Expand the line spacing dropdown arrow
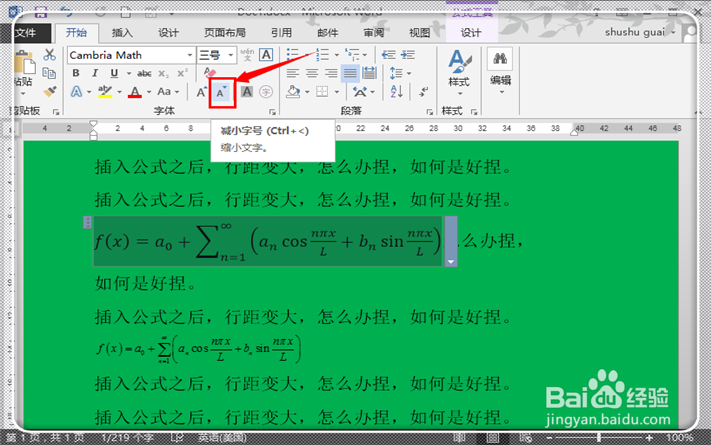The width and height of the screenshot is (711, 445). click(409, 73)
